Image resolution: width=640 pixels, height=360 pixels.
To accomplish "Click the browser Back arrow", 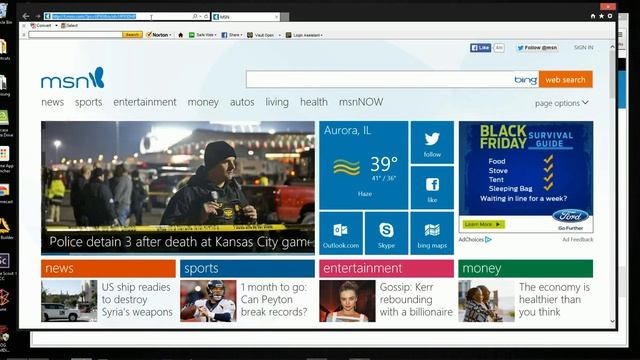I will [x=26, y=16].
